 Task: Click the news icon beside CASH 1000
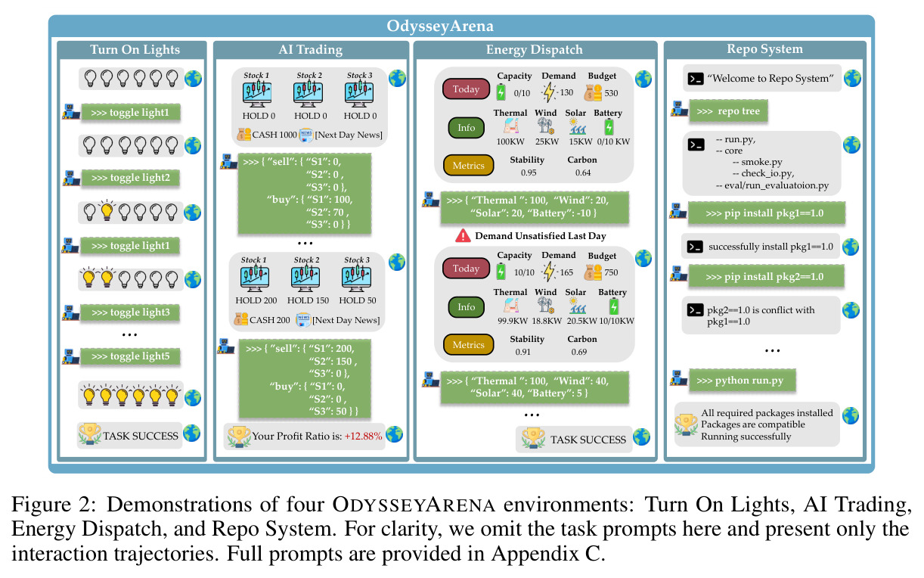click(x=306, y=135)
